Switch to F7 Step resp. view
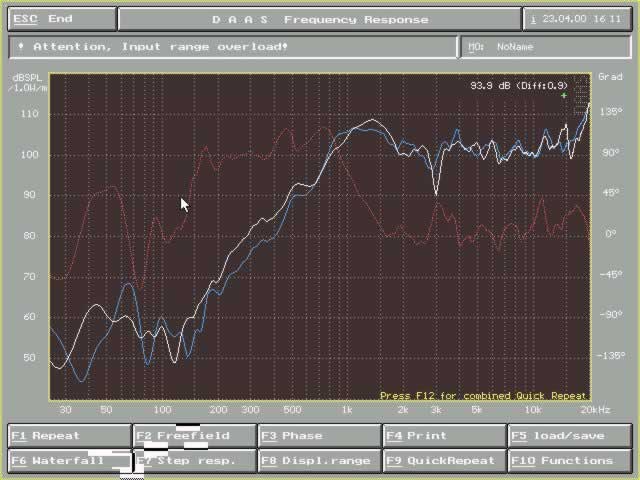Viewport: 640px width, 480px height. (x=194, y=461)
